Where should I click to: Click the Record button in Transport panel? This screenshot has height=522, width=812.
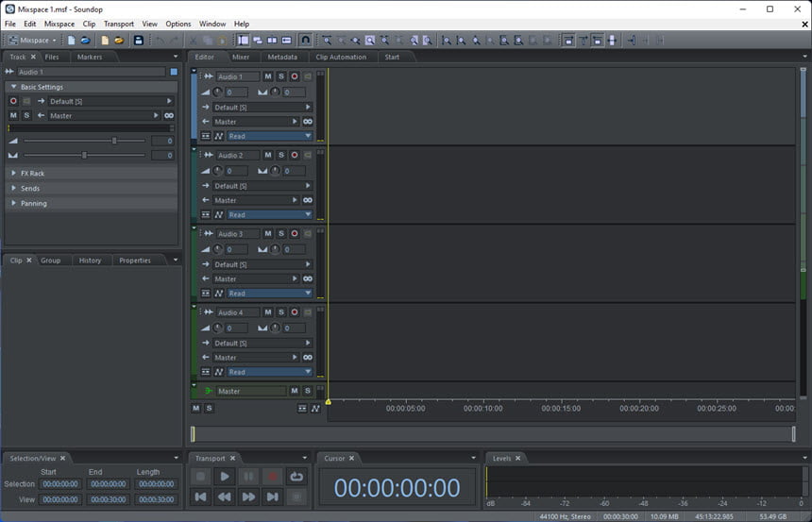[x=272, y=477]
